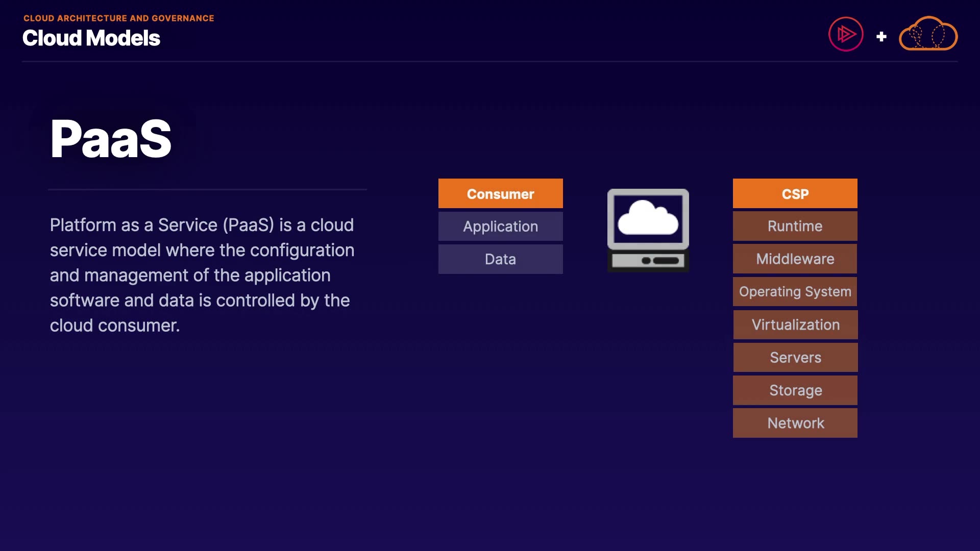Click the Servers layer box

coord(795,357)
